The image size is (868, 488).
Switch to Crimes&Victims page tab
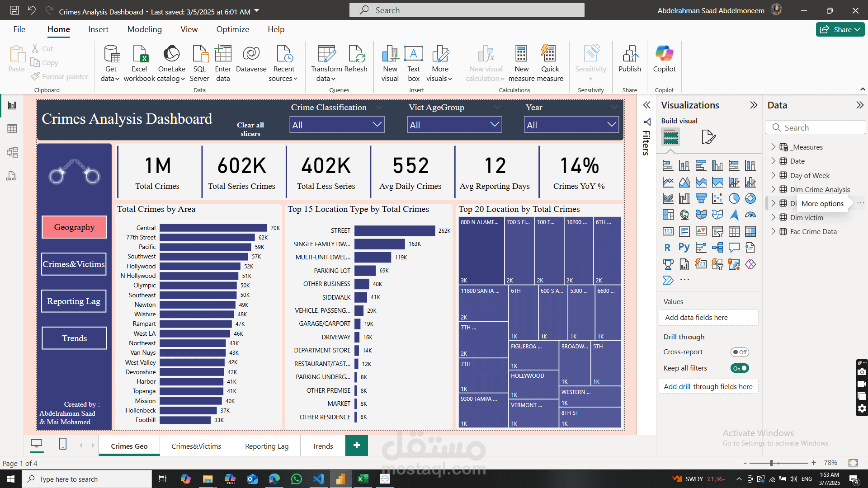click(196, 446)
